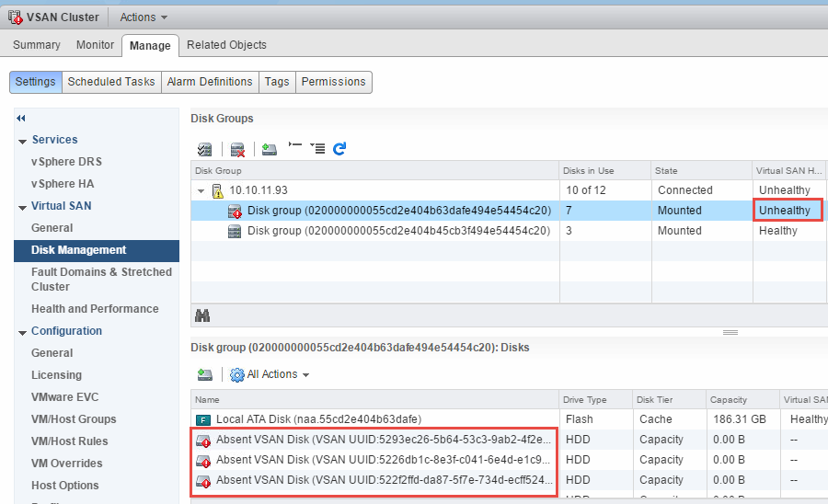The height and width of the screenshot is (504, 828).
Task: Click the panel splitter handle
Action: (730, 333)
